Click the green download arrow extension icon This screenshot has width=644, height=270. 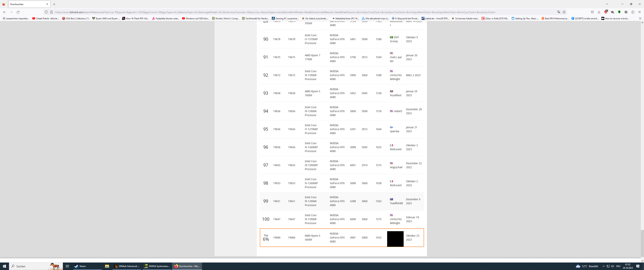(619, 12)
